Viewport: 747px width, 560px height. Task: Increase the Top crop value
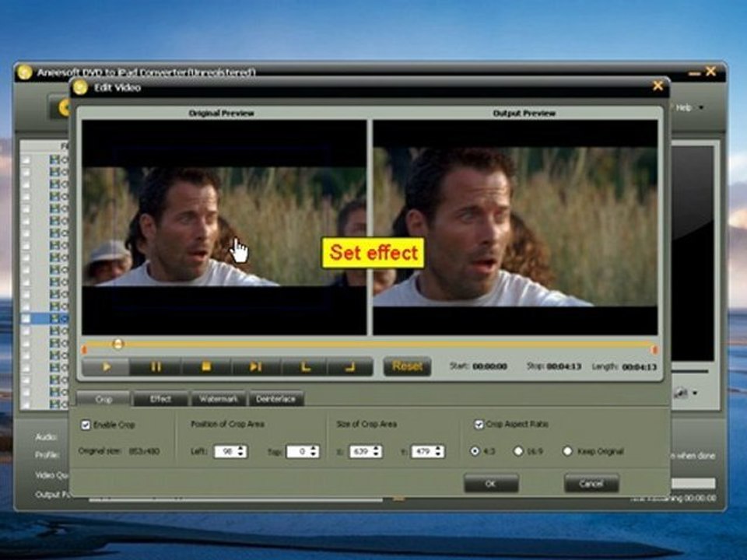point(314,449)
